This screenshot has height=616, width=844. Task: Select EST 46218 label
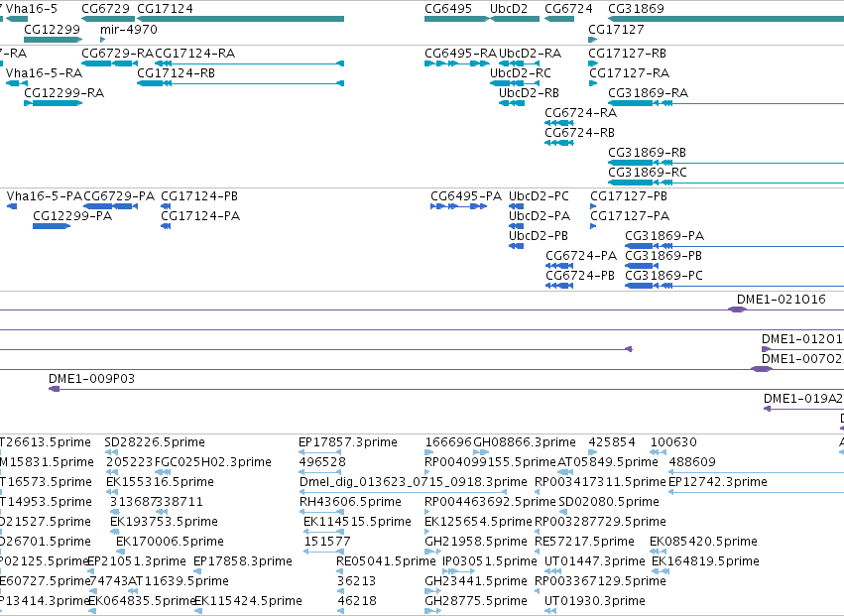coord(357,601)
